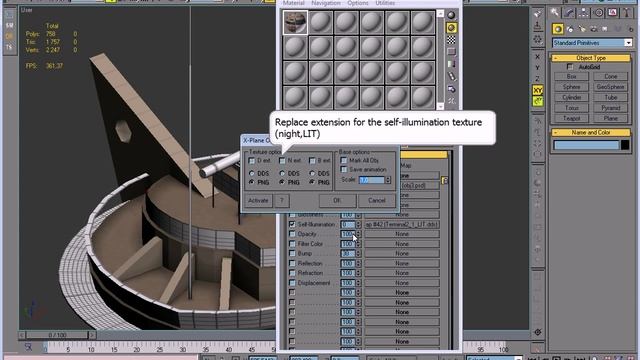Enable the B ext checkbox

pos(312,161)
